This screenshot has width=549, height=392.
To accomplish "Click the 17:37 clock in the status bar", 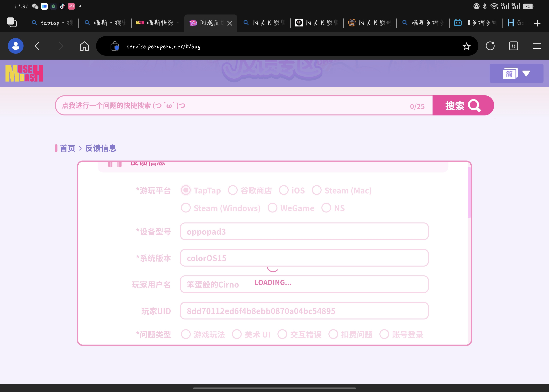I will click(21, 6).
